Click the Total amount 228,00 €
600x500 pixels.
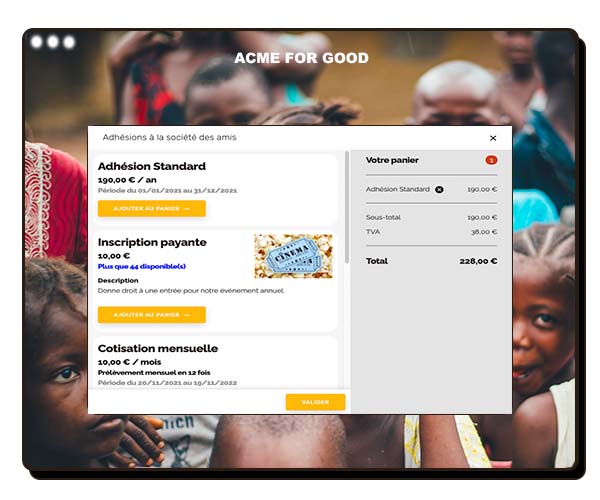(478, 261)
